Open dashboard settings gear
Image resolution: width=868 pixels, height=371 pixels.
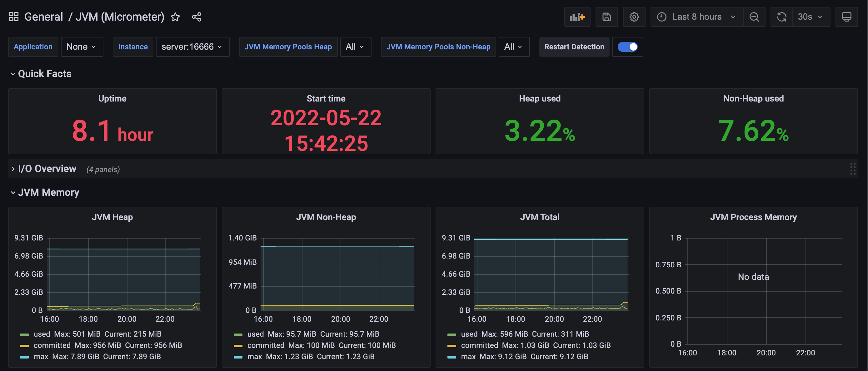coord(634,17)
